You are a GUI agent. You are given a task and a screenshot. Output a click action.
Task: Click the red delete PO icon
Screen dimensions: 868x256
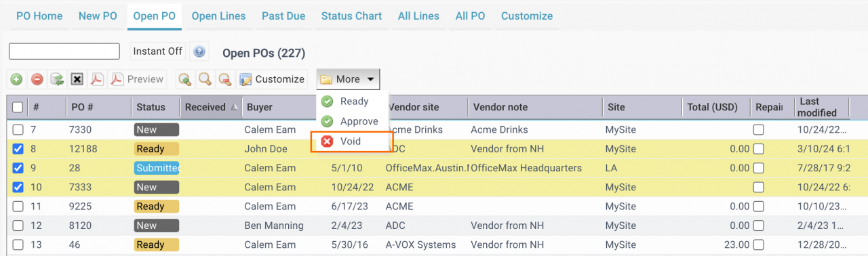[37, 79]
